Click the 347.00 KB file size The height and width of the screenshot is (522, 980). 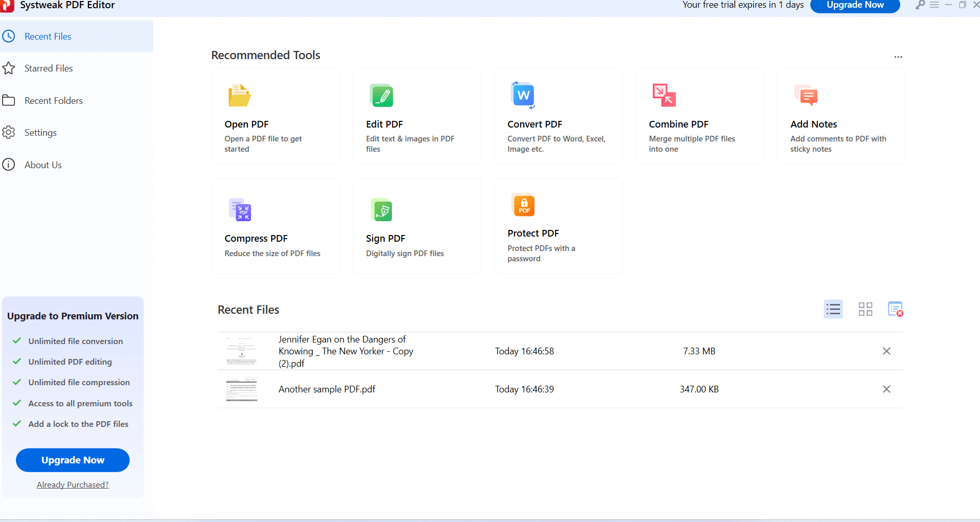699,389
